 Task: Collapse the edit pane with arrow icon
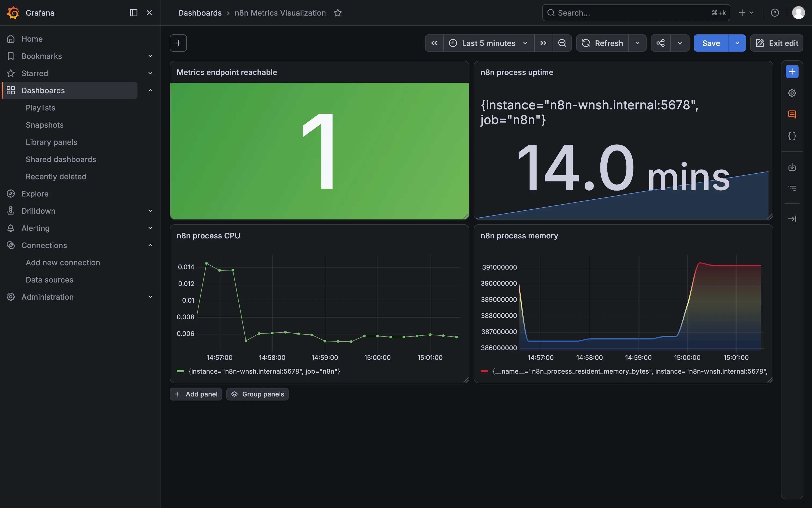792,219
